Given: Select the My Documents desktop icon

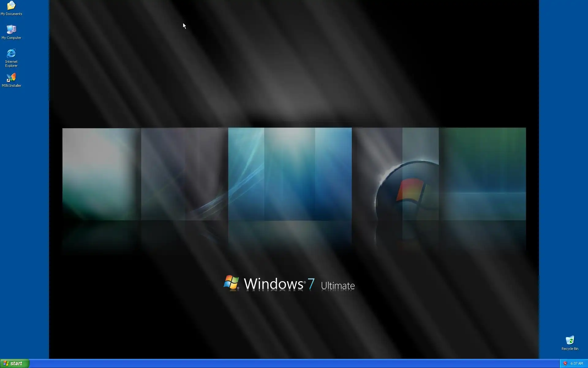Looking at the screenshot, I should (11, 6).
